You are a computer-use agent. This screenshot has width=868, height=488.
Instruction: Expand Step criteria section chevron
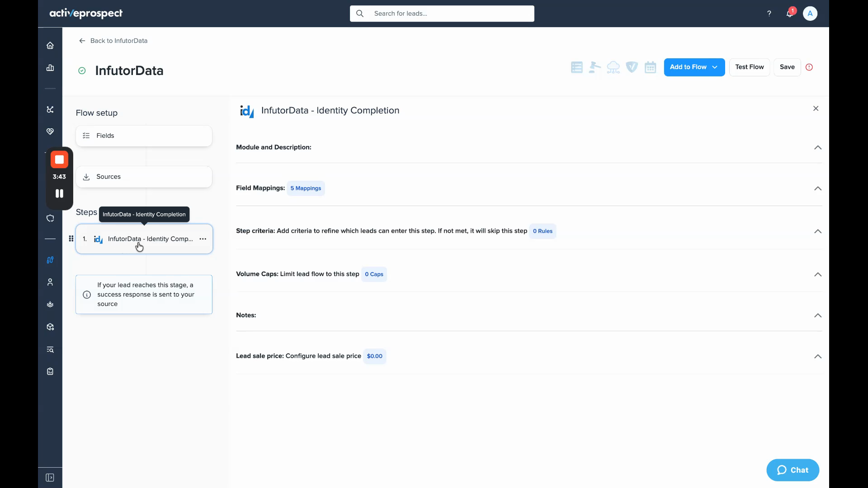click(818, 231)
